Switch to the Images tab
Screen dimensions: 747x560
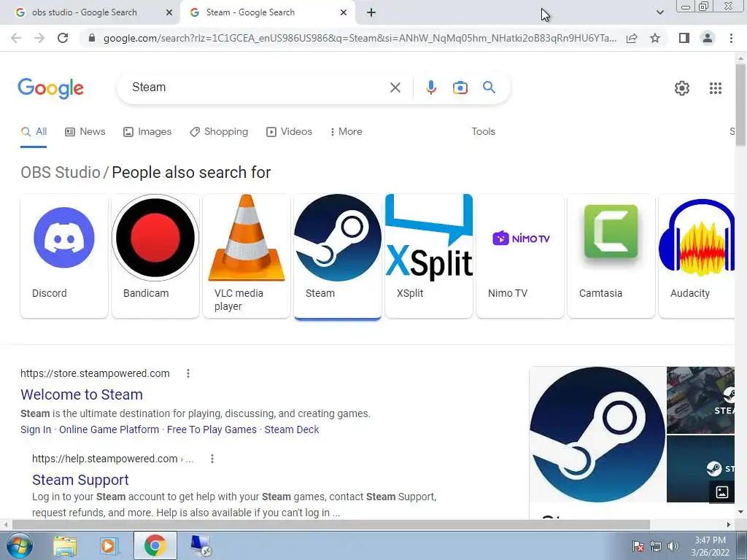[x=147, y=131]
